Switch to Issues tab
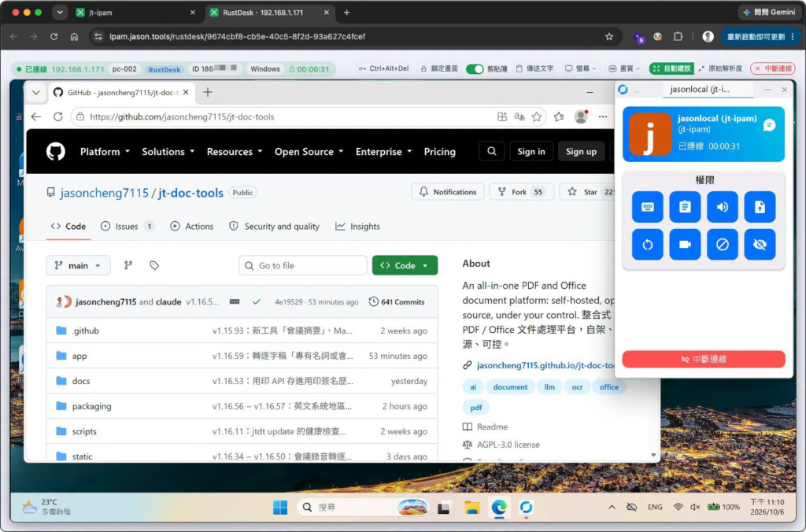The image size is (806, 532). 127,226
